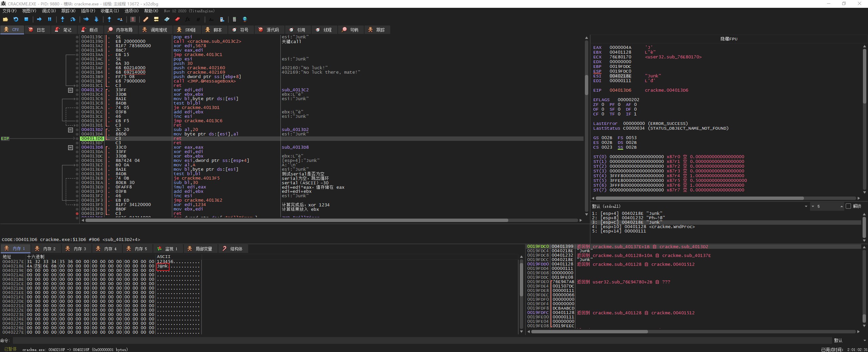Enable the 解锁 checkbox in arguments panel
Image resolution: width=868 pixels, height=352 pixels.
[x=848, y=206]
